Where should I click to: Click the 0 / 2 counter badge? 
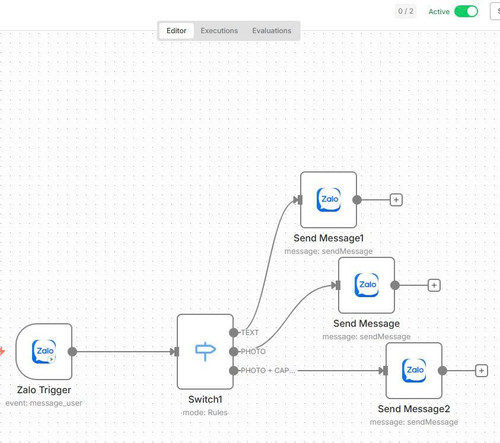tap(406, 11)
